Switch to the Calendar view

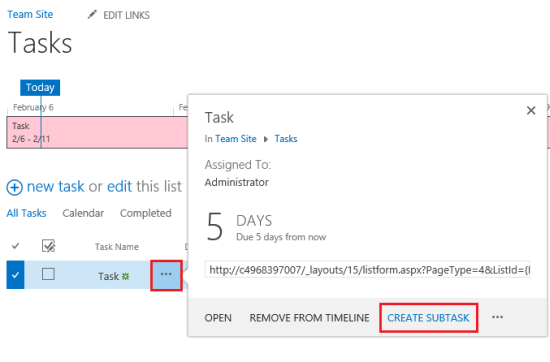[83, 213]
